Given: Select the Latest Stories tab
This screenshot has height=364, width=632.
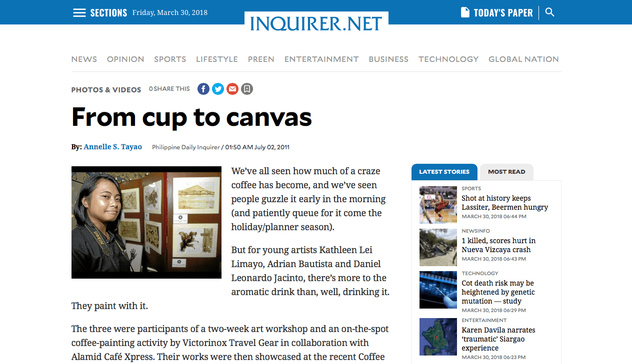Looking at the screenshot, I should [x=444, y=172].
